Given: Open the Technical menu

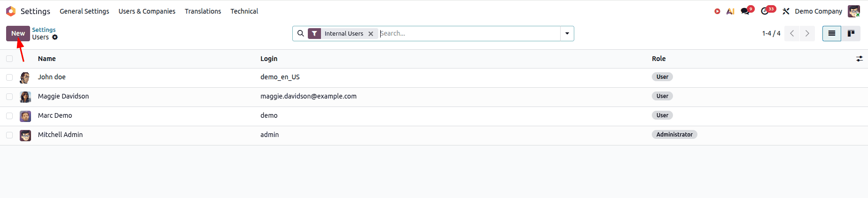Looking at the screenshot, I should tap(244, 11).
